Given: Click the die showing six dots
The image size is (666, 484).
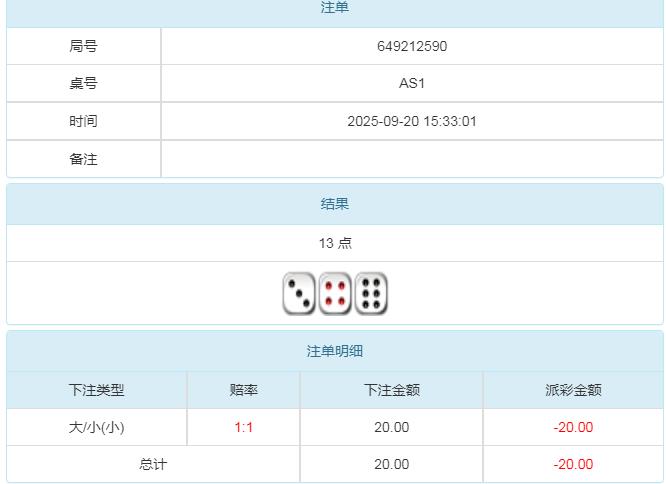Looking at the screenshot, I should click(371, 294).
